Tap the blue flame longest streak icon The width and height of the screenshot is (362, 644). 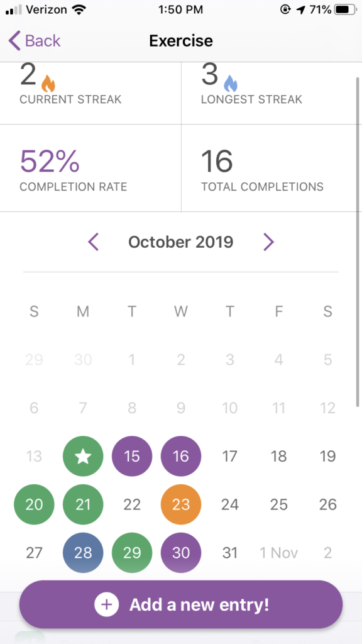tap(230, 84)
